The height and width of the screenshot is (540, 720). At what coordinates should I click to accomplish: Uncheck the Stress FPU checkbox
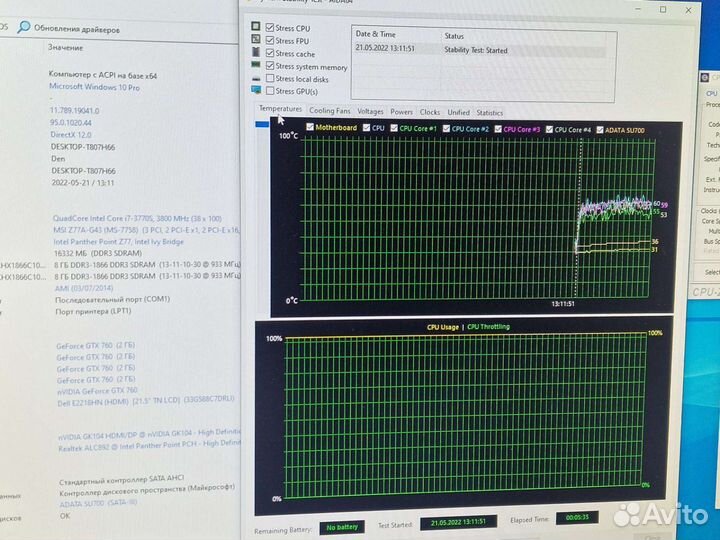click(270, 40)
